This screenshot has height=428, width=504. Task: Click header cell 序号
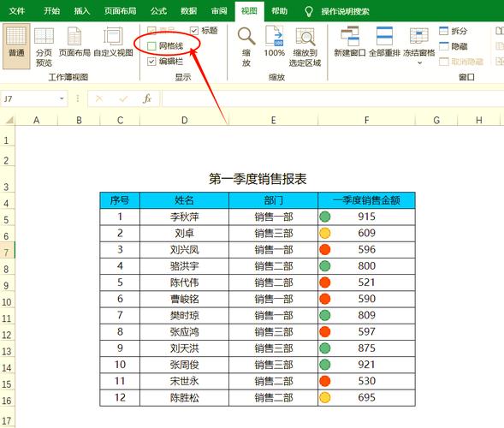(x=120, y=200)
